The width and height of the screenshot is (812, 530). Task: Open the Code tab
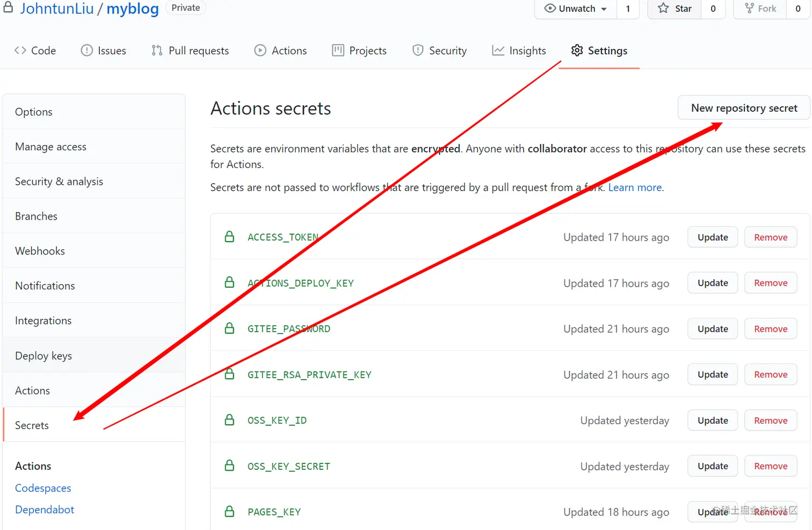pos(35,50)
